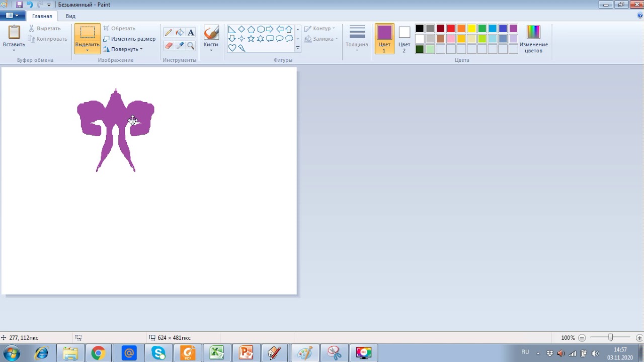Choose the right arrow shape

pos(270,29)
